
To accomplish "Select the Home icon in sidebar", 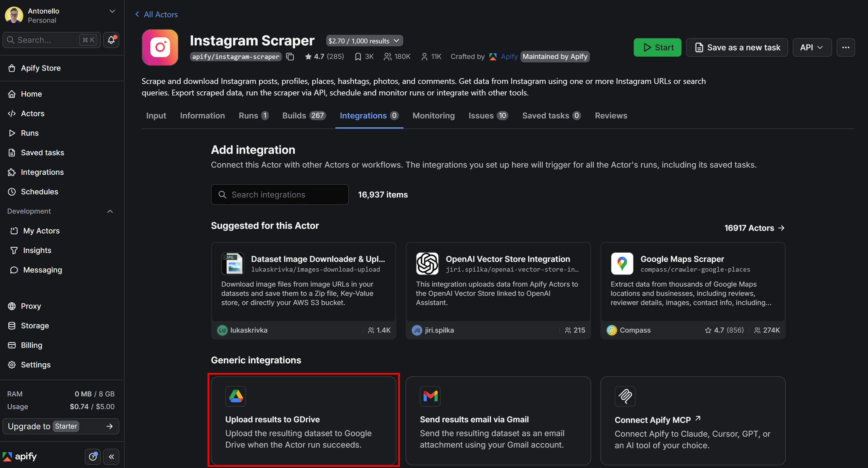I will pyautogui.click(x=12, y=94).
